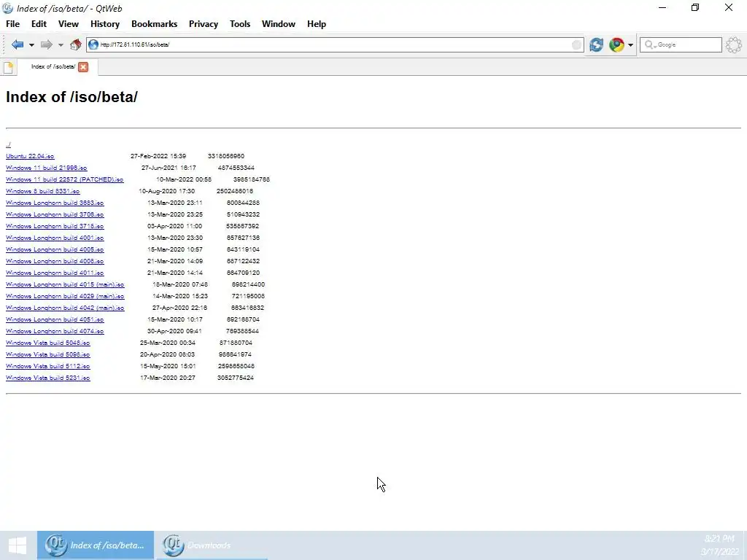The image size is (747, 560).
Task: Click the globe site icon in address bar
Action: tap(93, 44)
